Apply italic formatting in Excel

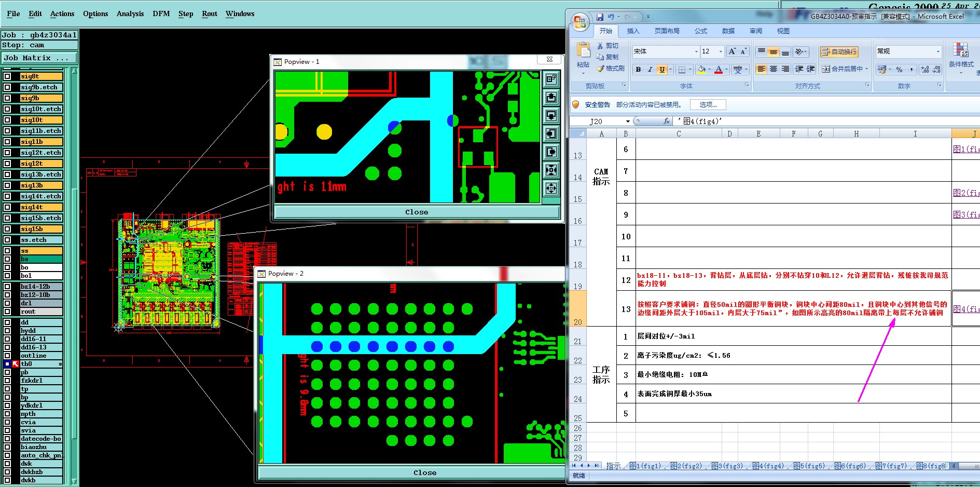click(650, 70)
